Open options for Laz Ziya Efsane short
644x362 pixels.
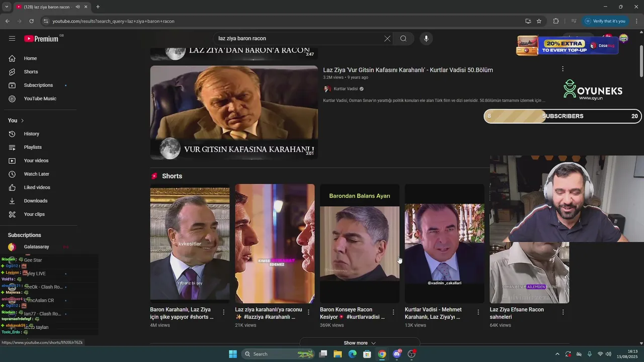563,312
